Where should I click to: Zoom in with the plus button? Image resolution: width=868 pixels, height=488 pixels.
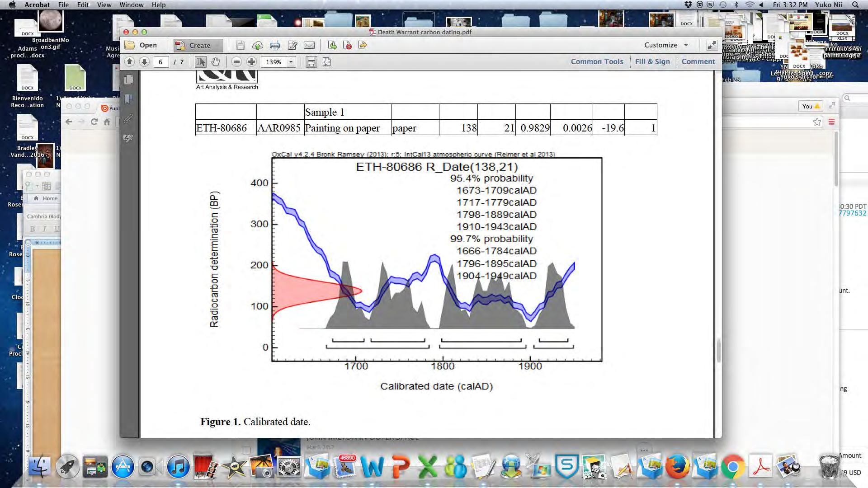click(x=251, y=62)
